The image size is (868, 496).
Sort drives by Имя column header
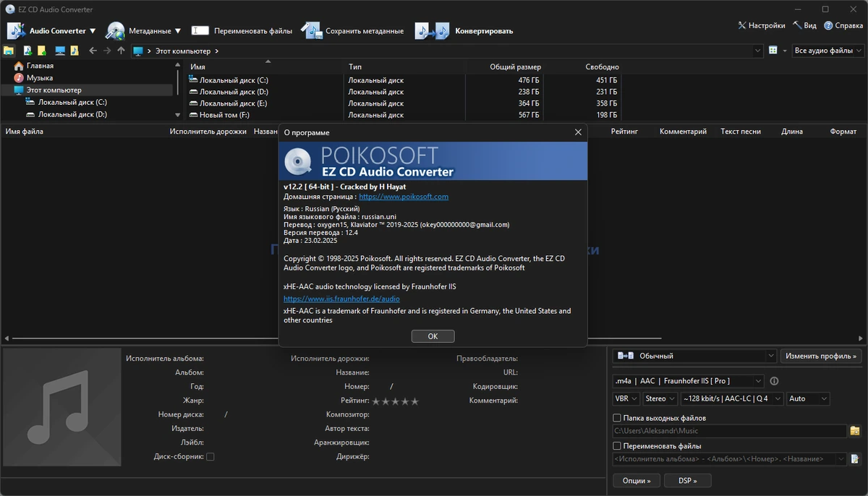[197, 67]
